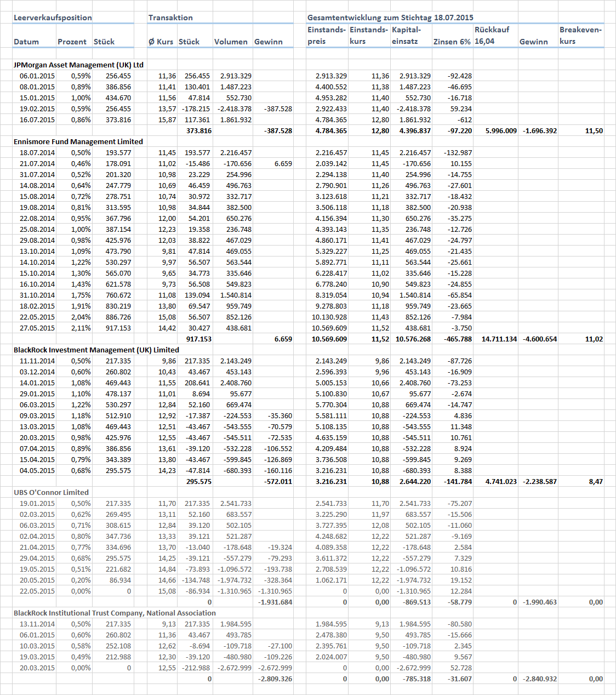Click the date cell 19.01.2015

(37, 503)
